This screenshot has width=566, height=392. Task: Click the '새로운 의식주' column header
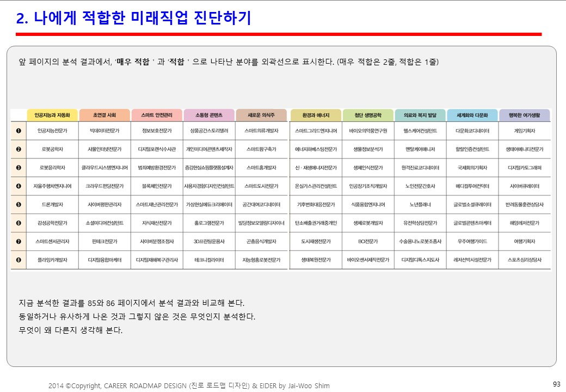261,115
